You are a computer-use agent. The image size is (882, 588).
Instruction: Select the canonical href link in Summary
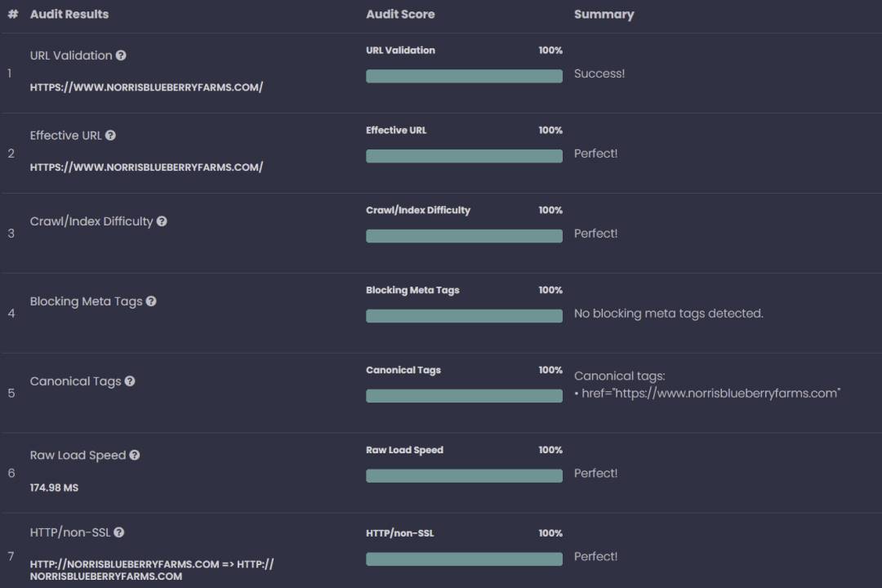coord(706,393)
